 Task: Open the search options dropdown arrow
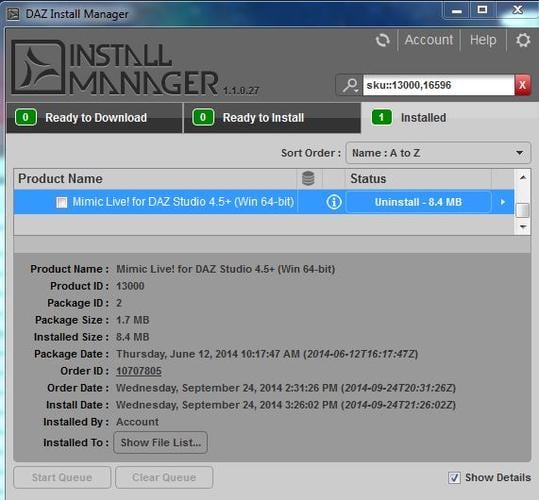pos(357,90)
